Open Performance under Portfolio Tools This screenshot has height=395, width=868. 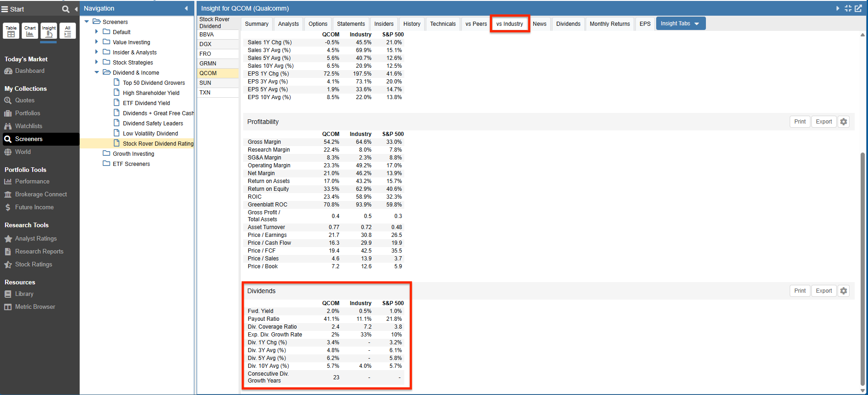pyautogui.click(x=32, y=181)
